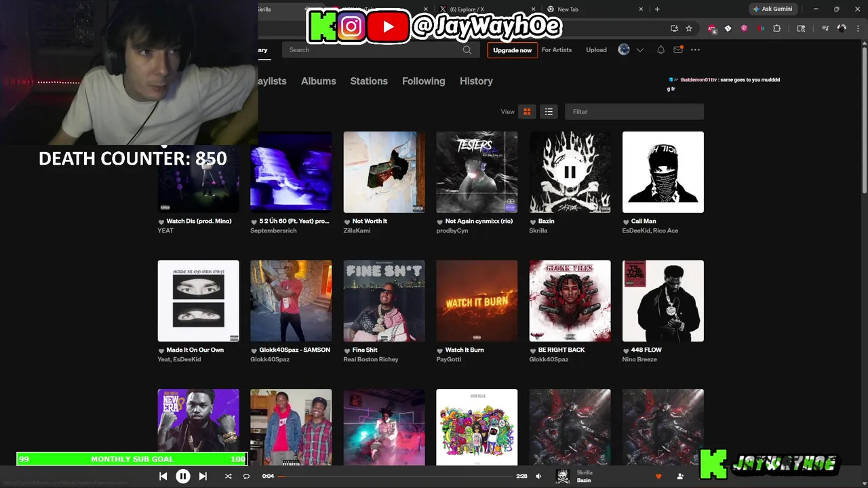Toggle the like heart next to Cali Man

(x=626, y=222)
